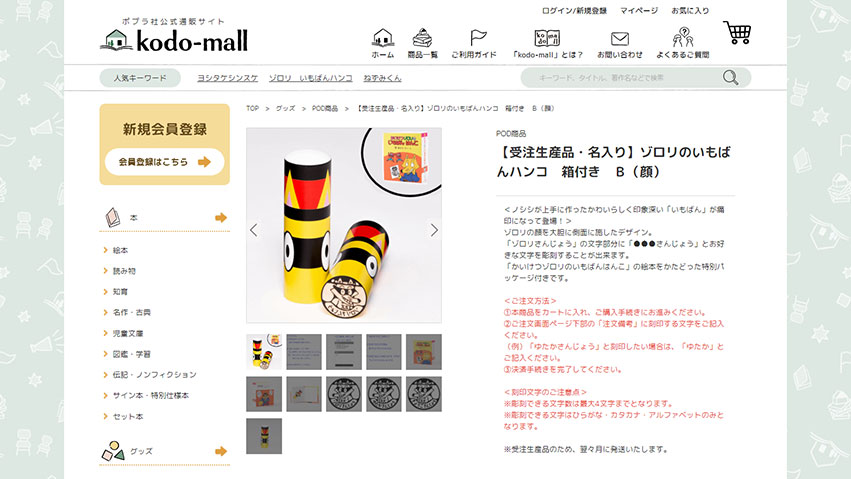The height and width of the screenshot is (479, 851).
Task: Click 会員登録はこちら button
Action: [x=164, y=162]
